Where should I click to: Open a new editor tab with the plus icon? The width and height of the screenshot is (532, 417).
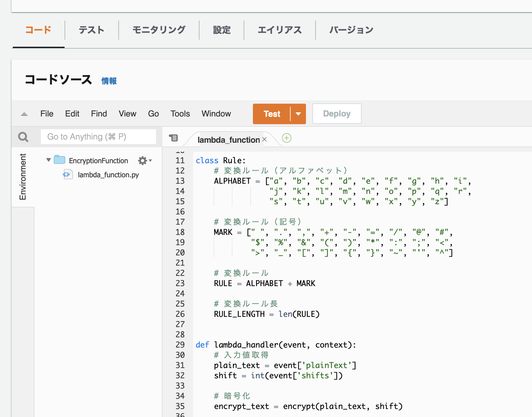[x=286, y=138]
